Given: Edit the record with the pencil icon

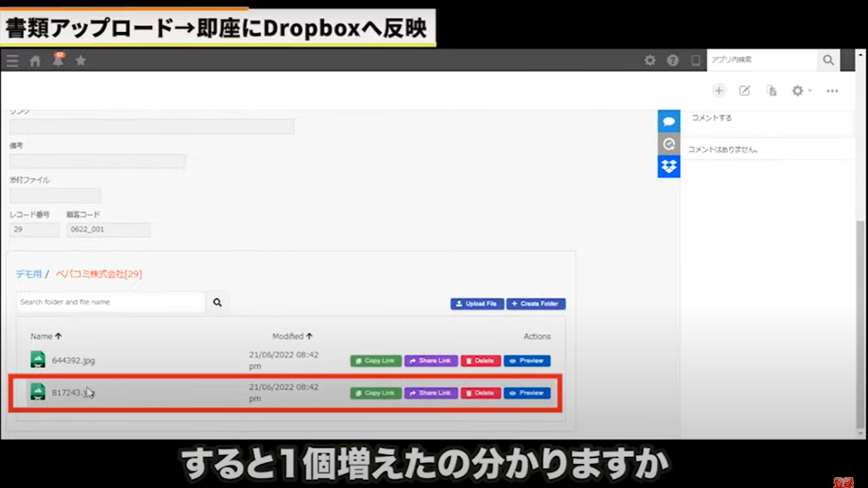Looking at the screenshot, I should (745, 90).
